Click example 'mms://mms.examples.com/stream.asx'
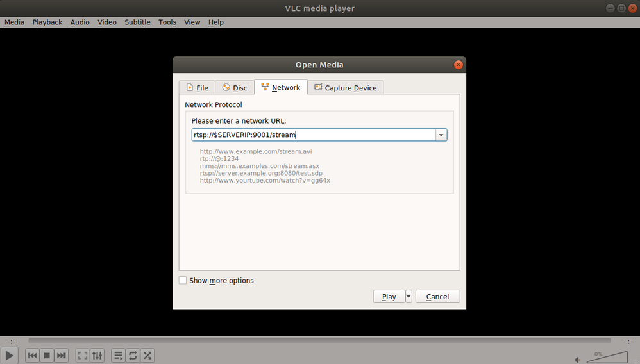The width and height of the screenshot is (640, 364). 260,166
